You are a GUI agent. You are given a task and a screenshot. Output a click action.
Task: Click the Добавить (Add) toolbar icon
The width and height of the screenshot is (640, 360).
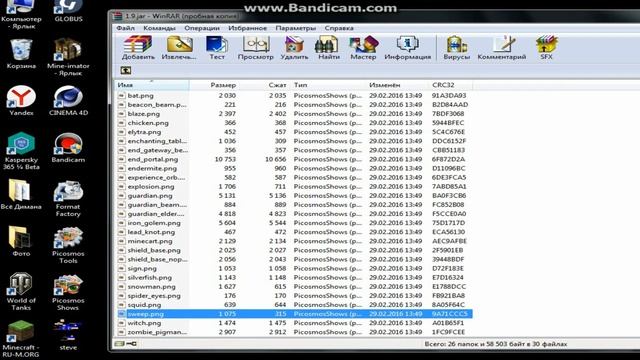coord(138,48)
